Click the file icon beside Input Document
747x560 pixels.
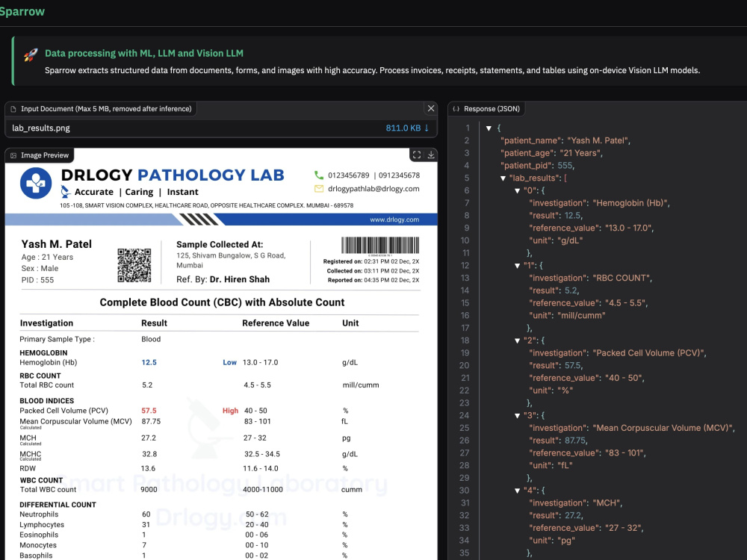tap(13, 109)
